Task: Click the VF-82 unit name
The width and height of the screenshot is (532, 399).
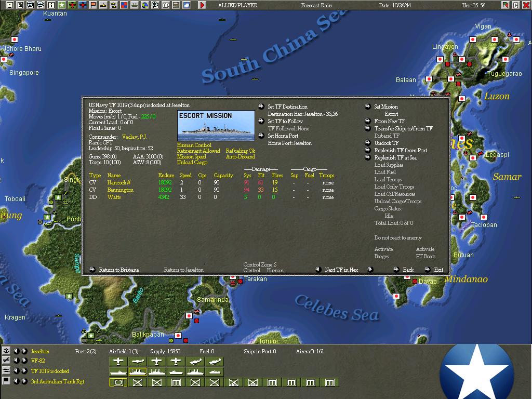Action: coord(38,361)
